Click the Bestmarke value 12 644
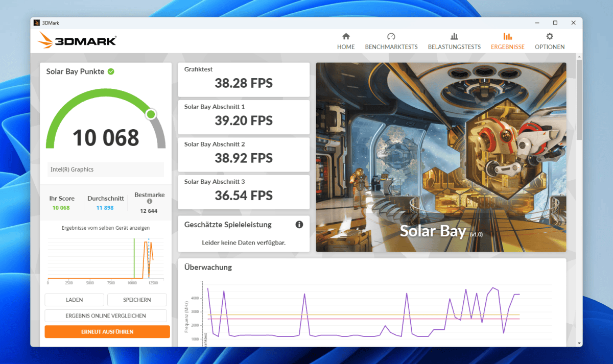The image size is (613, 364). pyautogui.click(x=149, y=211)
